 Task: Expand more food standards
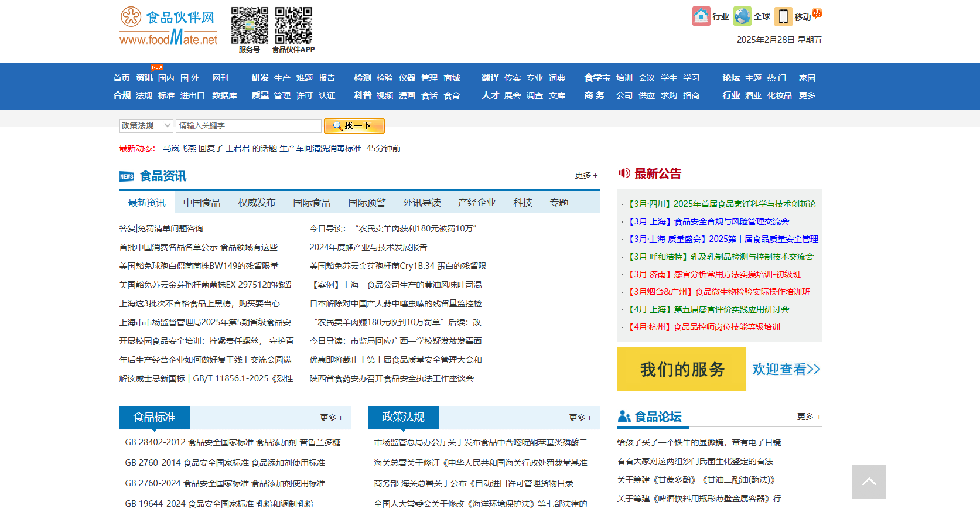331,418
